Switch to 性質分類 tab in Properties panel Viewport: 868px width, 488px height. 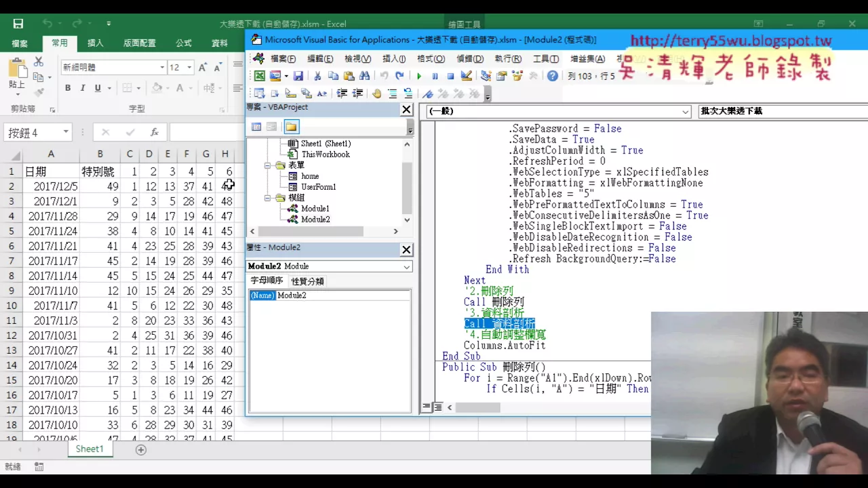click(x=308, y=281)
